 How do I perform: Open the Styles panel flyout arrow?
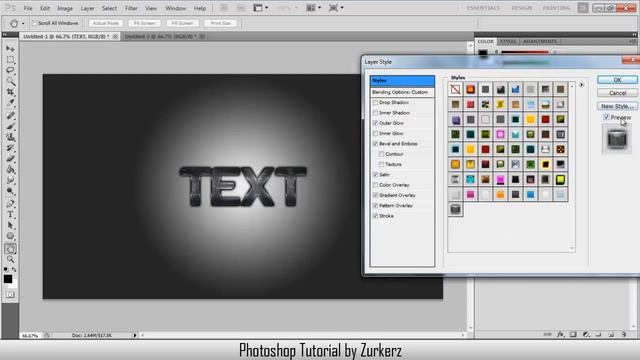click(581, 85)
